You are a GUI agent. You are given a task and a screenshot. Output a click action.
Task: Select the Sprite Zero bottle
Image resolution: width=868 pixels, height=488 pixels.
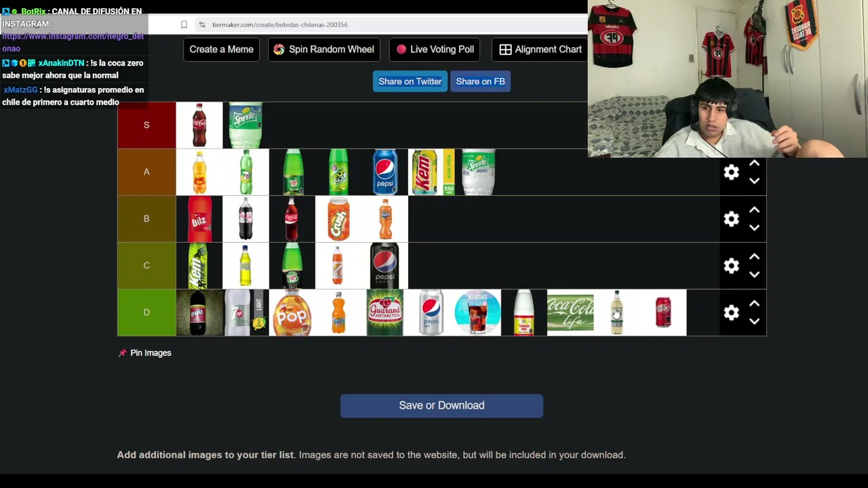tap(478, 172)
